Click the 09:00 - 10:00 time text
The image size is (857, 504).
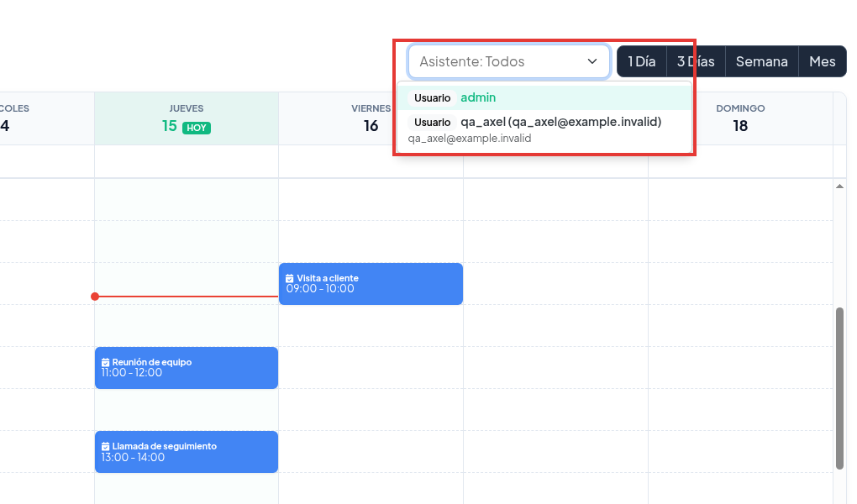[x=320, y=289]
